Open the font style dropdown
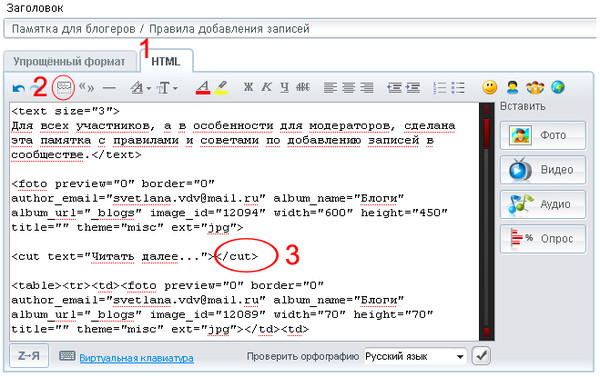This screenshot has width=600, height=377. pos(140,88)
